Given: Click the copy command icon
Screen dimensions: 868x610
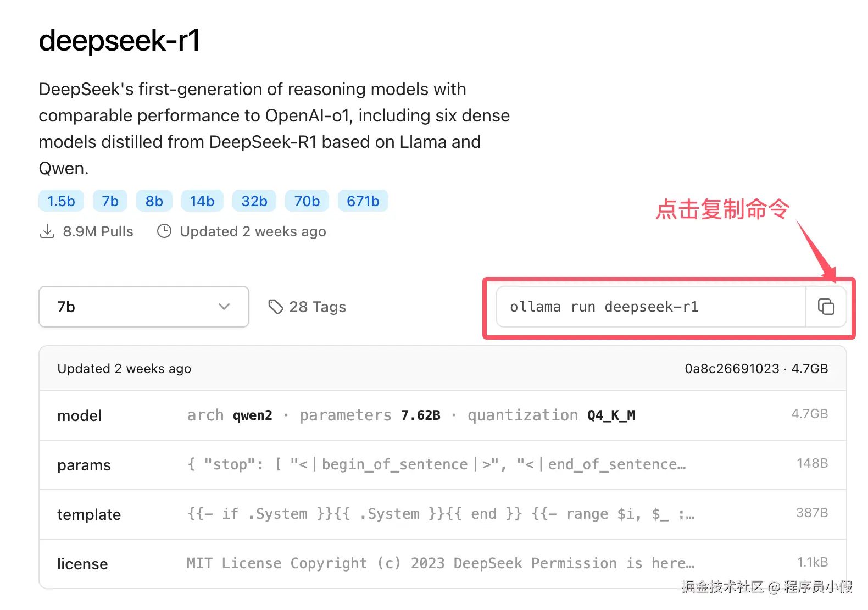Looking at the screenshot, I should click(x=826, y=307).
